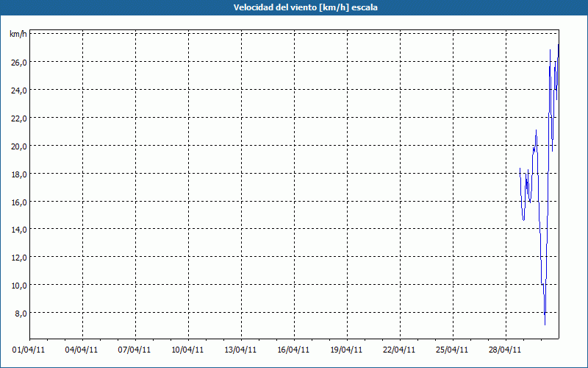Select the 8,0 y-axis value
The image size is (588, 368).
tap(21, 314)
